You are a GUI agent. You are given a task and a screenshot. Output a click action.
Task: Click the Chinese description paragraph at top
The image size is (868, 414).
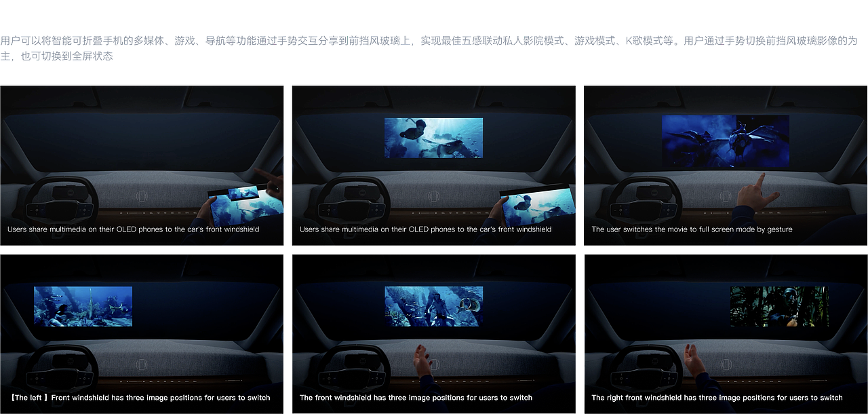coord(429,48)
